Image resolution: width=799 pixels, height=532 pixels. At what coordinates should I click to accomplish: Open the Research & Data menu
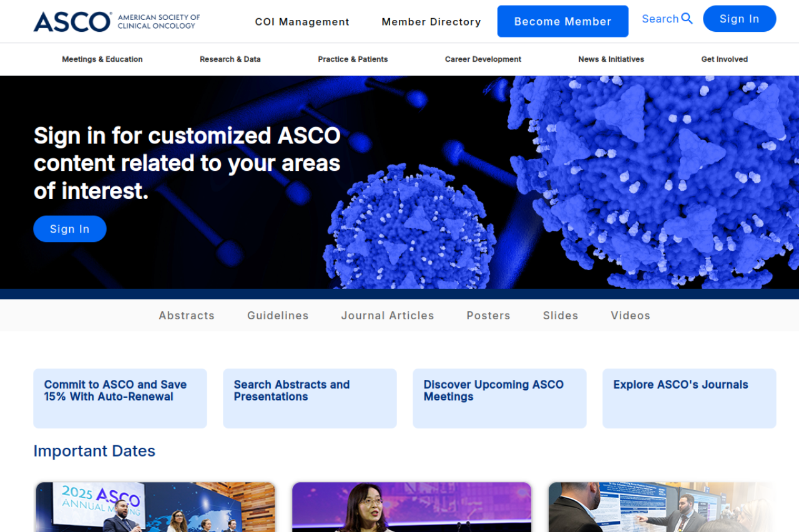click(x=230, y=59)
